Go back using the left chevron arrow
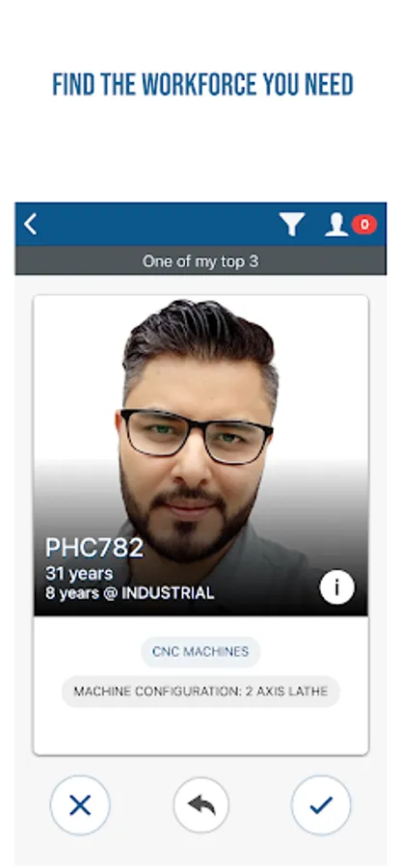This screenshot has width=400, height=868. click(x=31, y=225)
